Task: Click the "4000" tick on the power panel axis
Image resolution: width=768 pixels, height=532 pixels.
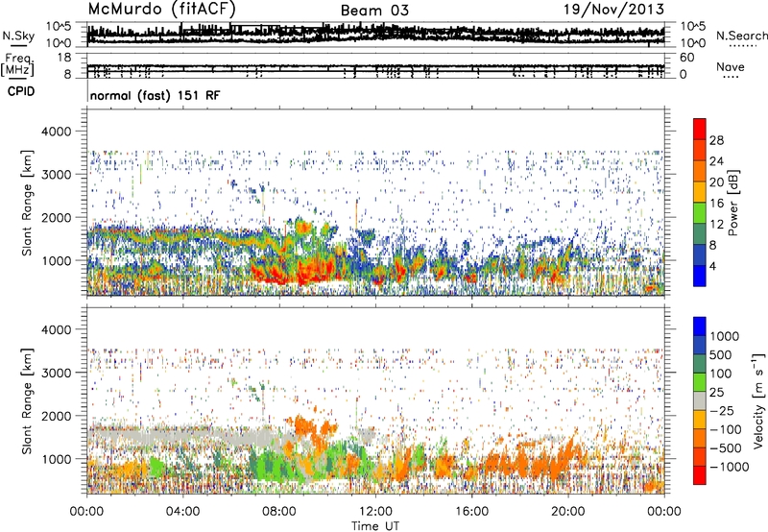Action: [57, 132]
